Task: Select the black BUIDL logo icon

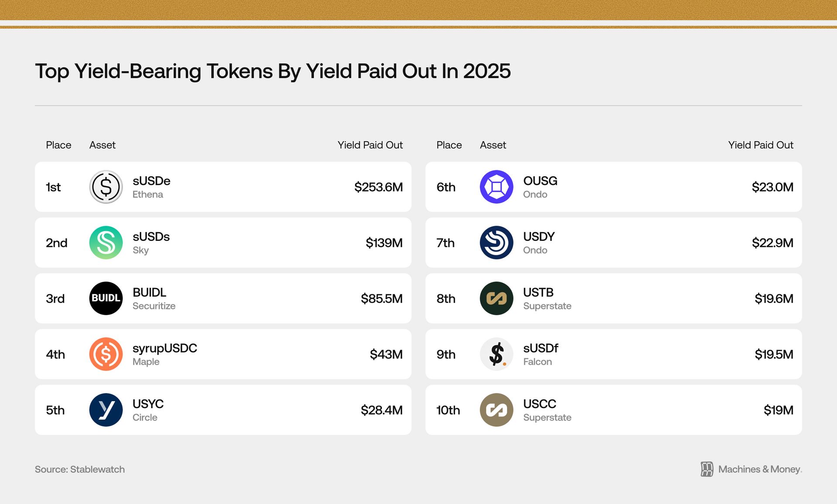Action: tap(106, 298)
